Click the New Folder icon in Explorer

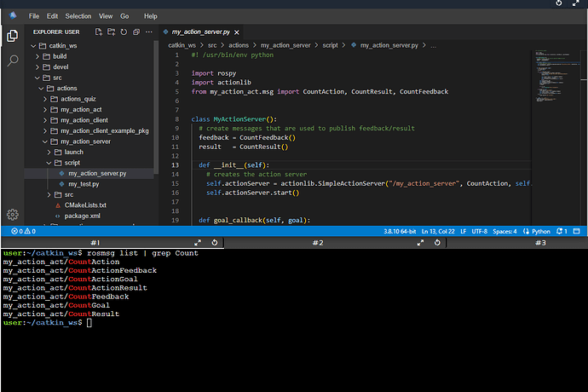pos(112,32)
